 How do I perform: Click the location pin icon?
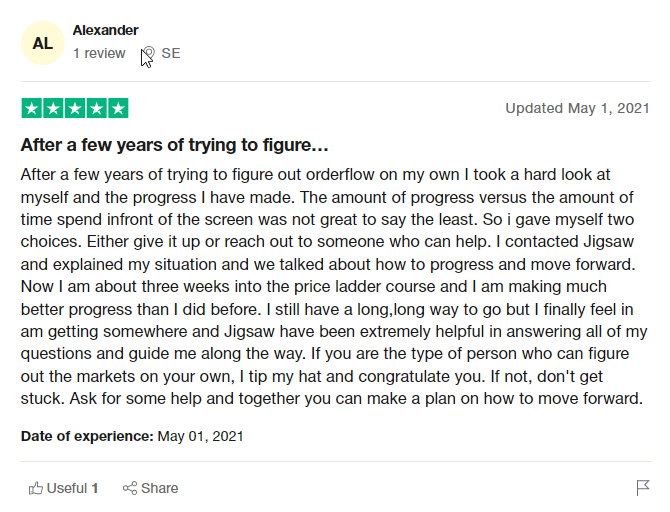149,53
